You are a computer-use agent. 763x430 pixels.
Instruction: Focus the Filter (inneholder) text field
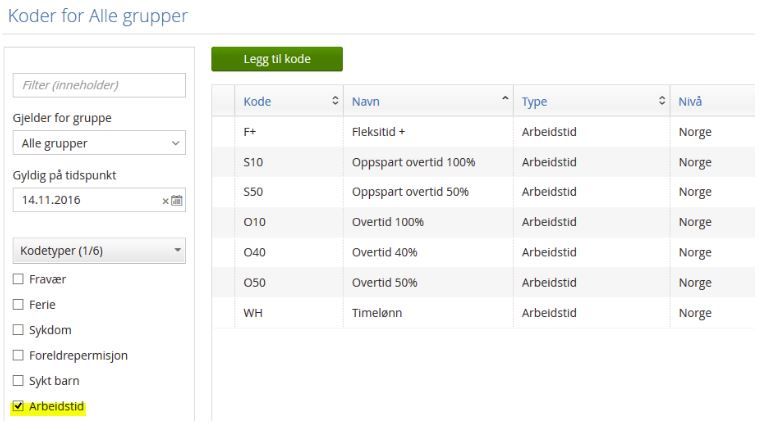point(99,85)
